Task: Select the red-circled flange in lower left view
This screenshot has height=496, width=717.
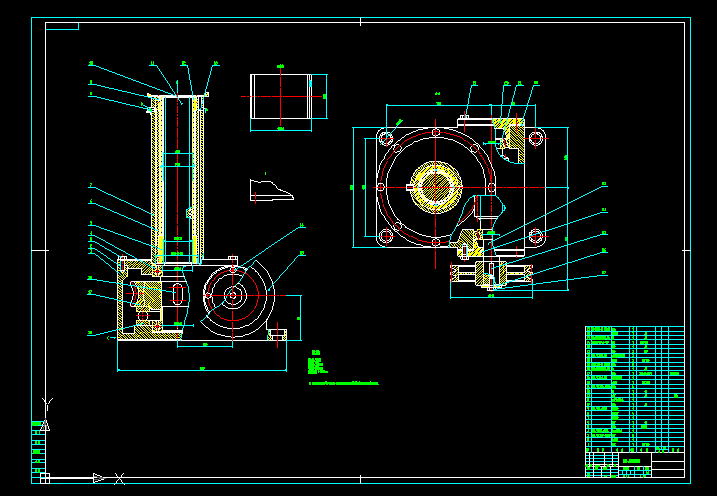Action: click(233, 296)
